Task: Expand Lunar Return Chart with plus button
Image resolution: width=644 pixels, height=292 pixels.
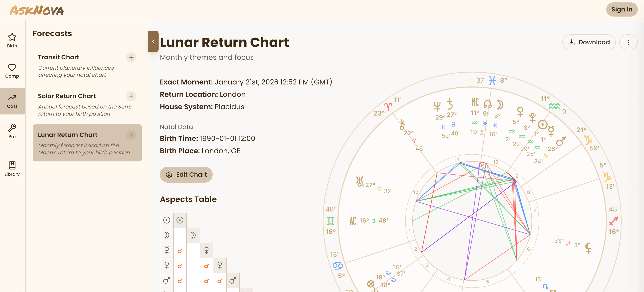Action: pyautogui.click(x=131, y=135)
